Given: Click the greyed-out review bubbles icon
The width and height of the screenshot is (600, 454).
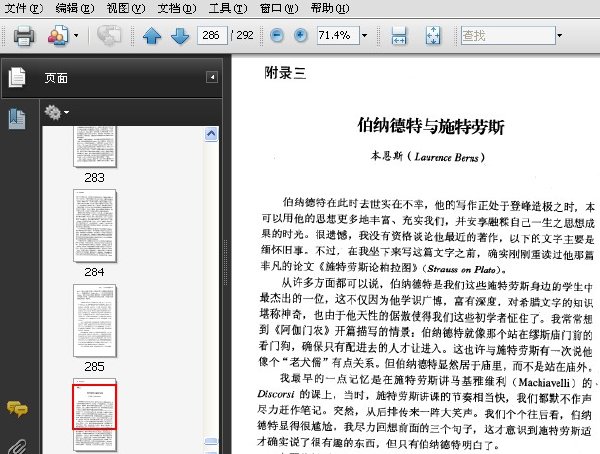Looking at the screenshot, I should click(109, 36).
